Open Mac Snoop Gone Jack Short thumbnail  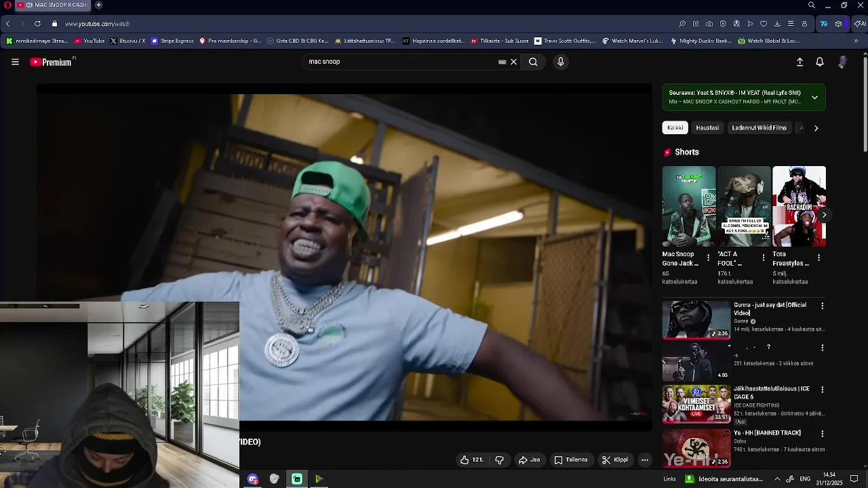coord(688,206)
